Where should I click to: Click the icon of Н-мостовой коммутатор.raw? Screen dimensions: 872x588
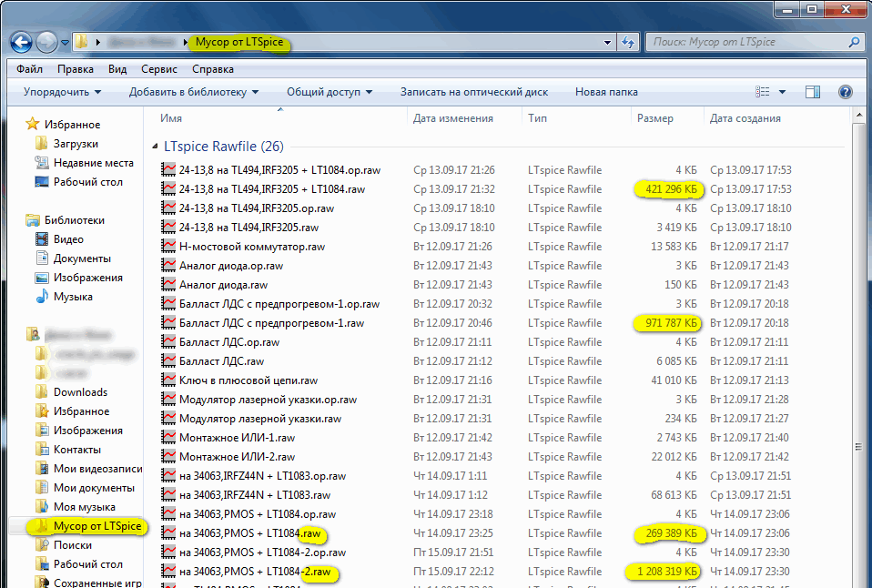pos(168,247)
